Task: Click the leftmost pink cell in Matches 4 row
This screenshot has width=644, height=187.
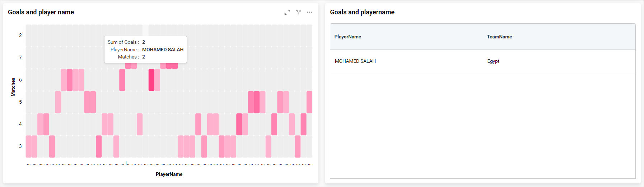Action: click(40, 124)
